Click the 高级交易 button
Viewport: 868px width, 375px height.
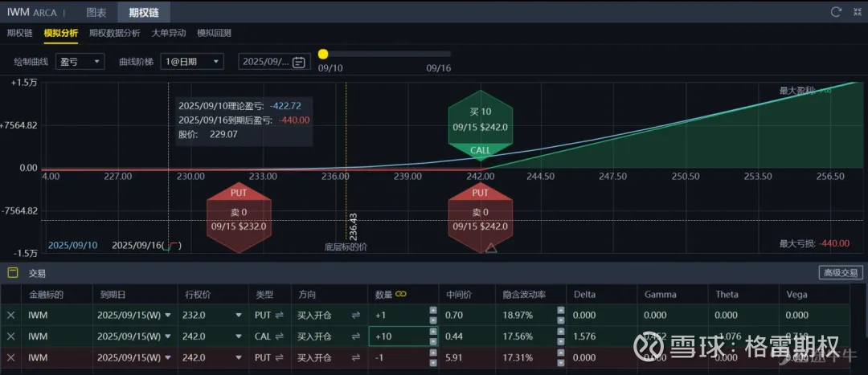coord(840,273)
